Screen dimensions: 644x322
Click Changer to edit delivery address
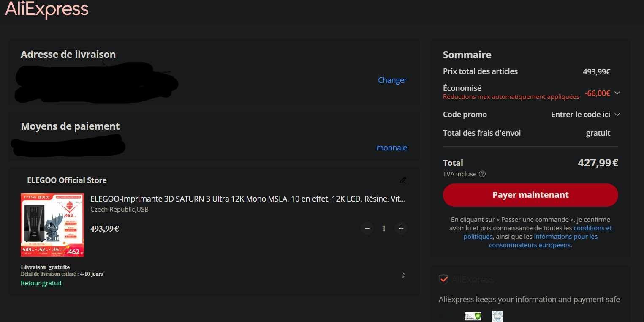tap(392, 80)
